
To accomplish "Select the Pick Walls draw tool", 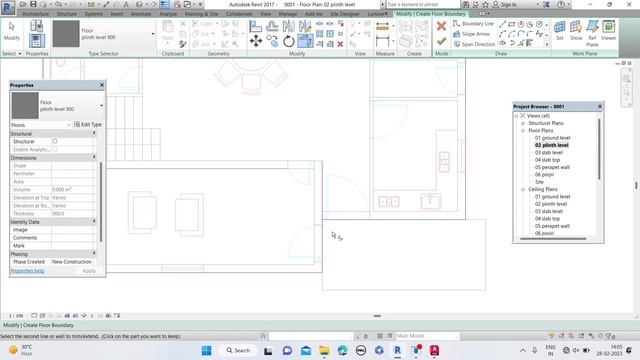I will coord(529,43).
